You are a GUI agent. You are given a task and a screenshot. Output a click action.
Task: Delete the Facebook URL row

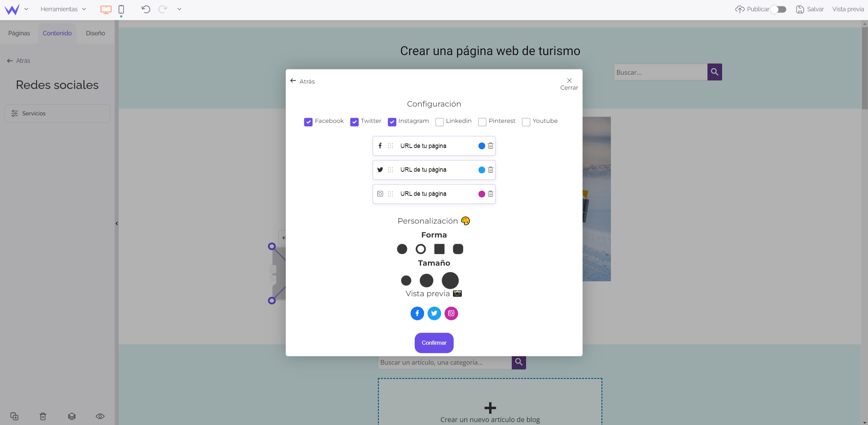coord(490,146)
